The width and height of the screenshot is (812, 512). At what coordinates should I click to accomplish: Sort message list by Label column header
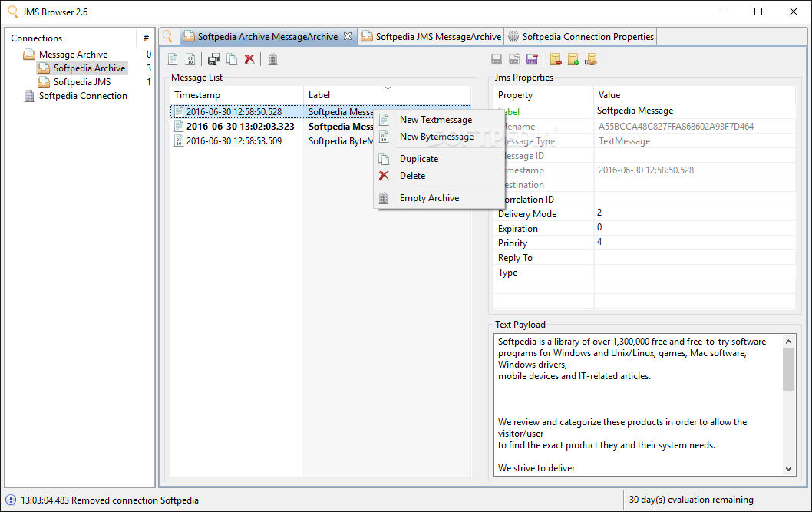[387, 95]
